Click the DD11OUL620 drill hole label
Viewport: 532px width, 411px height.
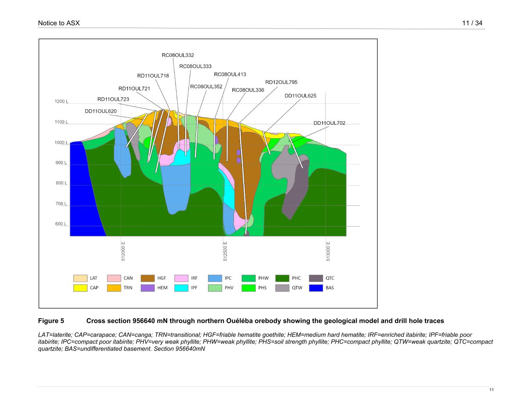101,111
